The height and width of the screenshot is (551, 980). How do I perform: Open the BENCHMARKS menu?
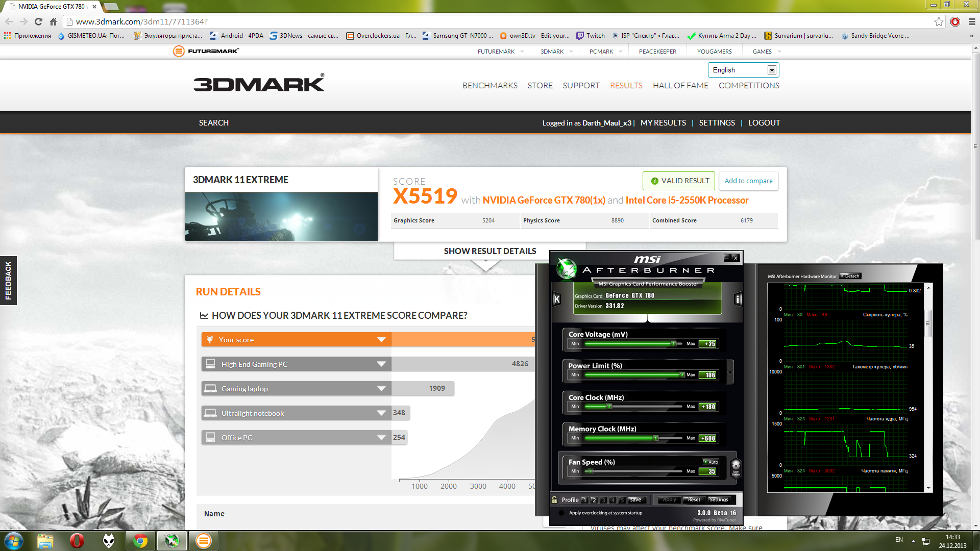490,86
